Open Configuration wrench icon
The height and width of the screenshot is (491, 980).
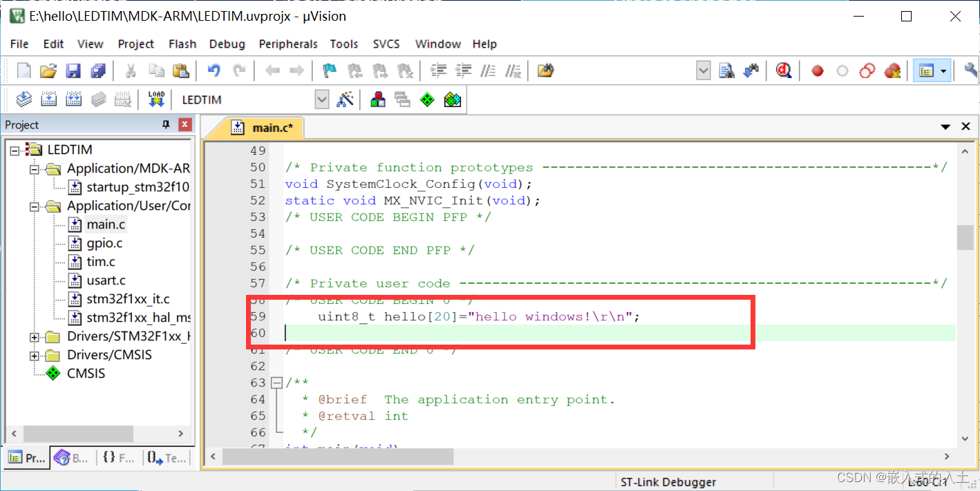click(x=970, y=70)
